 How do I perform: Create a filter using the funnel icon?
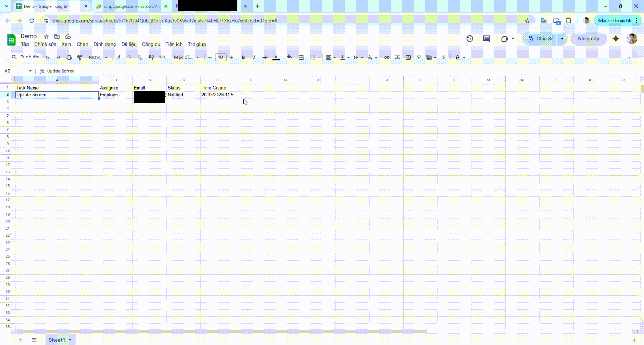pyautogui.click(x=418, y=57)
